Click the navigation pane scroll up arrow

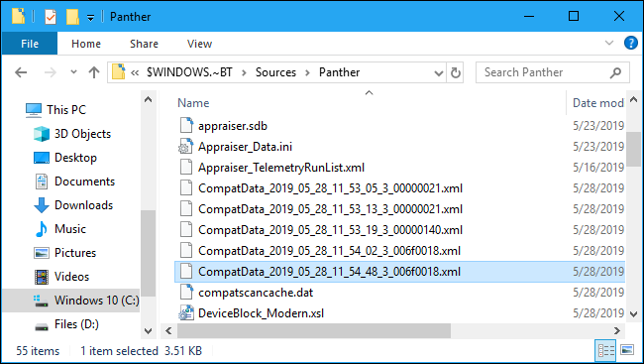coord(149,99)
